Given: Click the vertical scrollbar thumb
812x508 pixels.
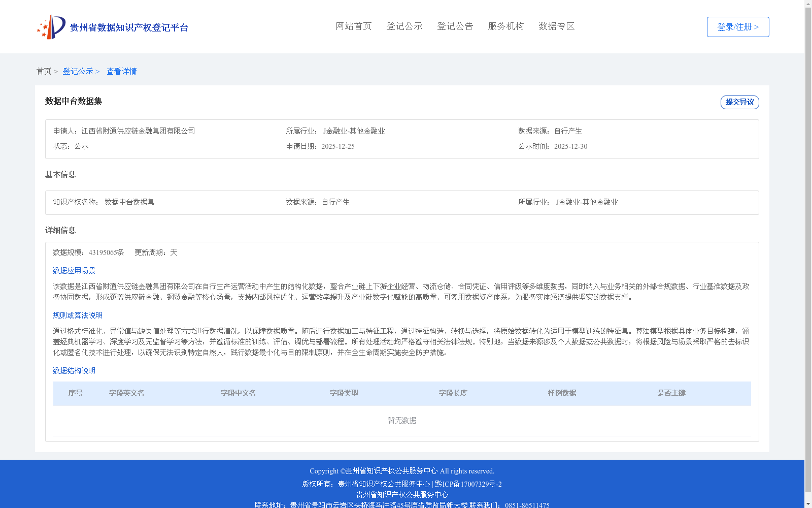Looking at the screenshot, I should [x=808, y=249].
